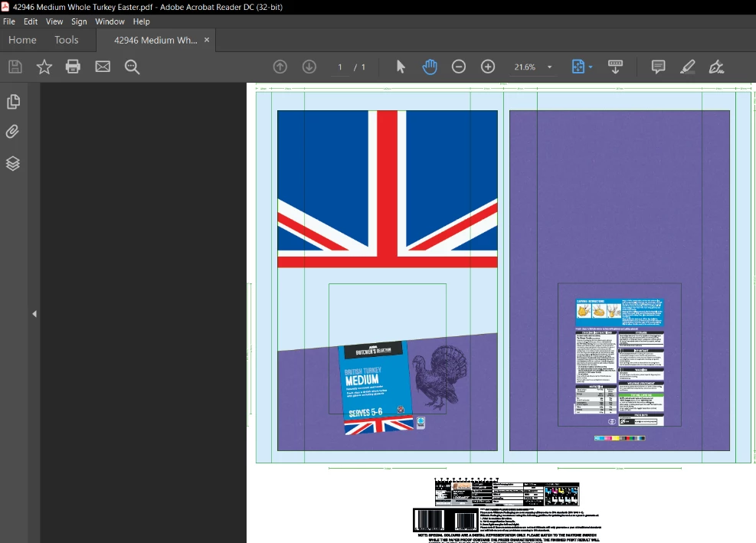Click the British Turkey Medium label artwork
Viewport: 756px width, 543px height.
coord(378,388)
